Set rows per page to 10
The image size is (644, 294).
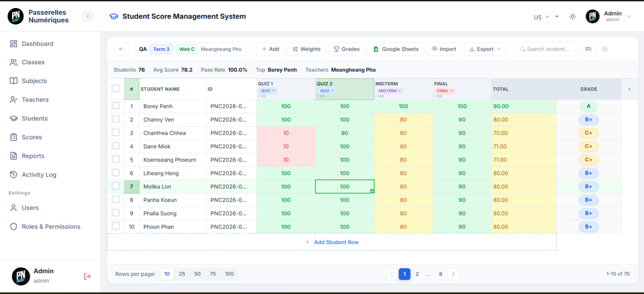point(167,274)
